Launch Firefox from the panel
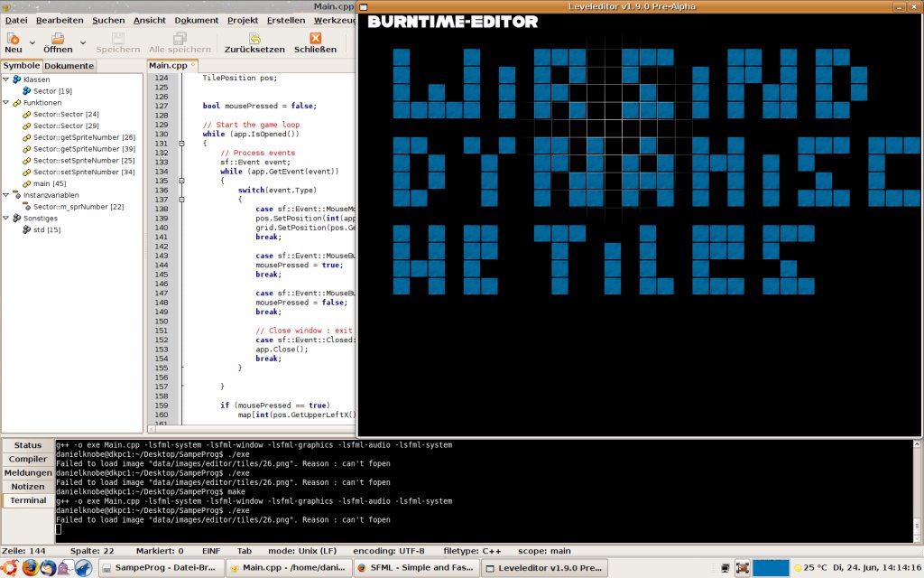 click(30, 567)
